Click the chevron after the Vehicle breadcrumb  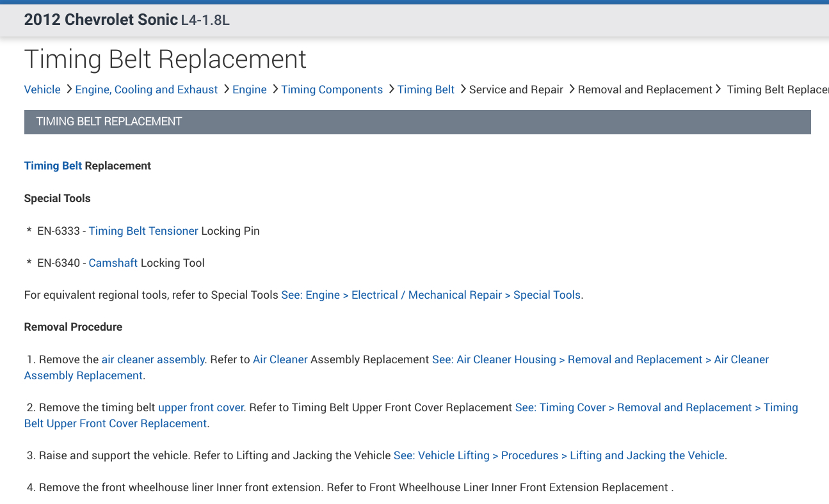pyautogui.click(x=68, y=90)
